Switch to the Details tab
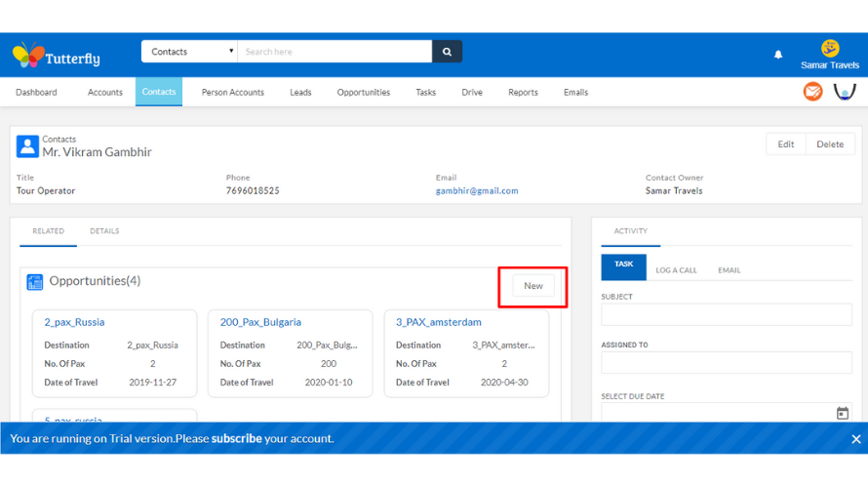Viewport: 868px width, 488px height. (x=104, y=231)
